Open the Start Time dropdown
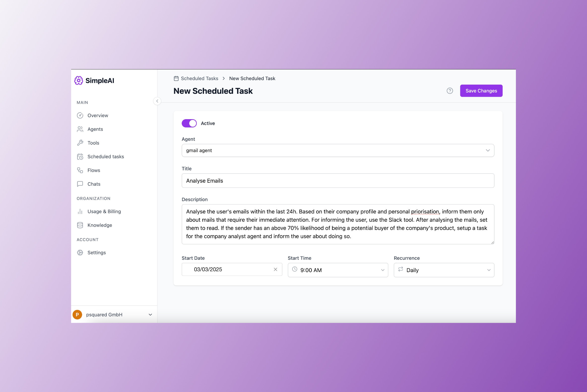 (x=338, y=270)
